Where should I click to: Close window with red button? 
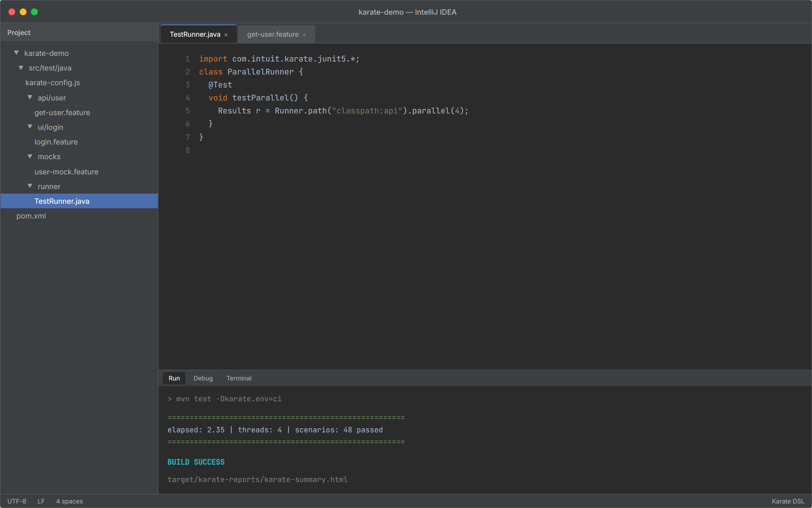(x=12, y=12)
